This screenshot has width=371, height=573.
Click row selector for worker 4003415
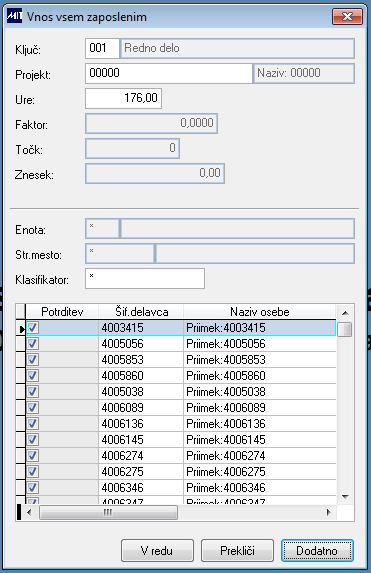[x=21, y=328]
